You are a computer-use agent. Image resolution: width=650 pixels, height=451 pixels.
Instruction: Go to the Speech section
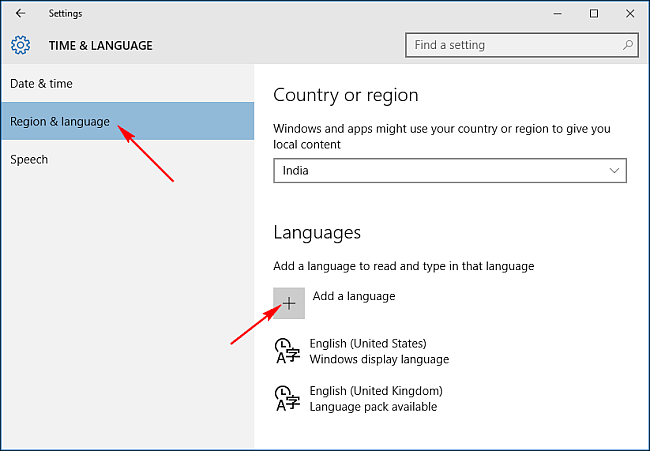(29, 159)
